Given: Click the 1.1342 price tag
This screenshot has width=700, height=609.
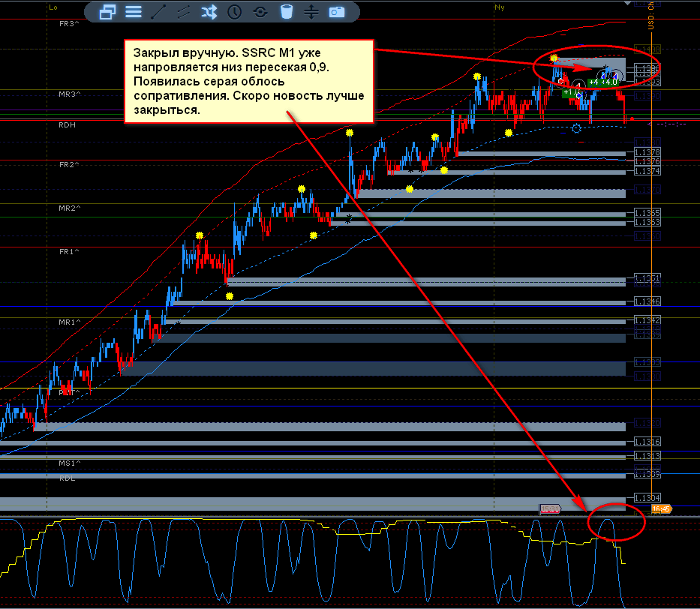Looking at the screenshot, I should click(647, 320).
